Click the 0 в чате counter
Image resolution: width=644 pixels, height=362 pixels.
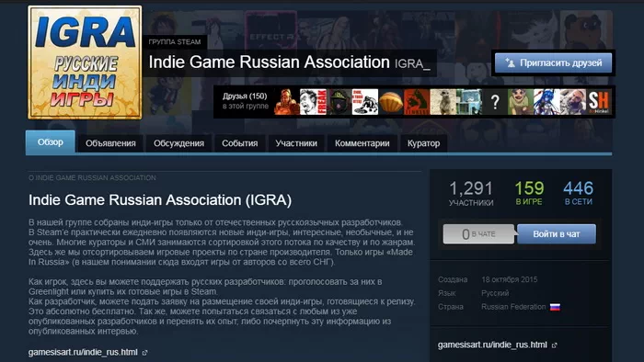(x=478, y=234)
